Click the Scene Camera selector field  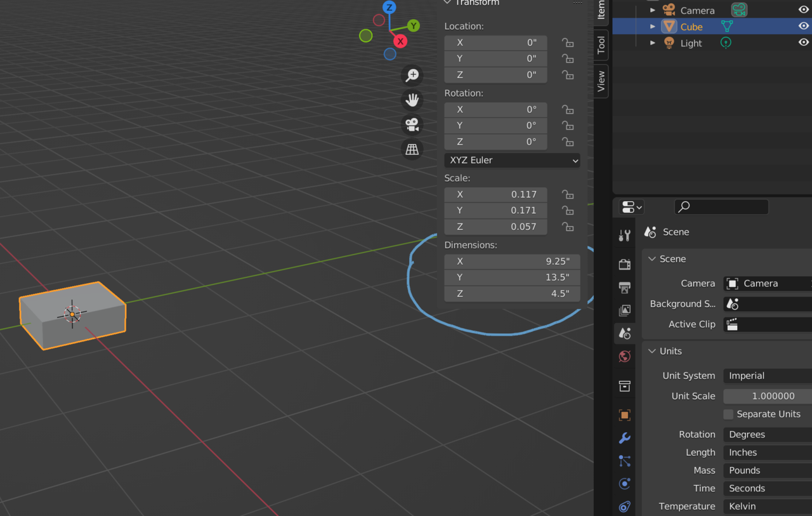(768, 283)
